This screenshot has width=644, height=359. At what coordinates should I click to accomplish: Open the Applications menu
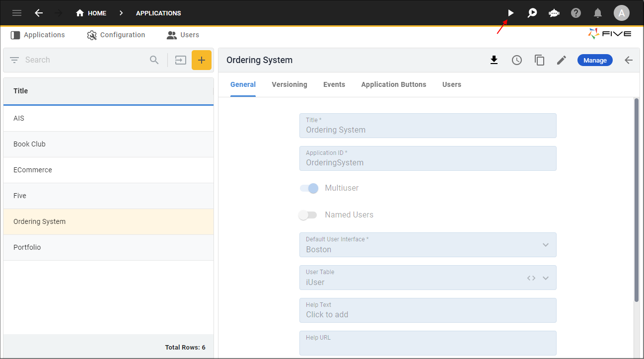[38, 35]
